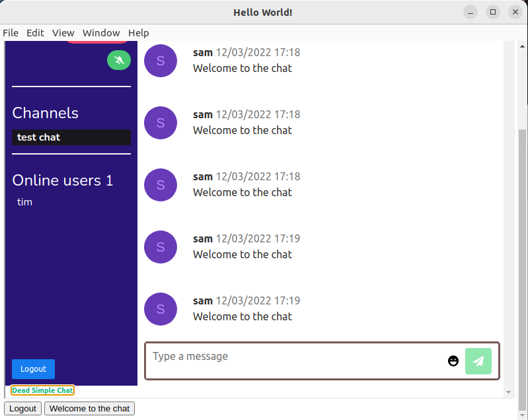Focus the Type a message field
This screenshot has height=420, width=528.
pos(294,361)
